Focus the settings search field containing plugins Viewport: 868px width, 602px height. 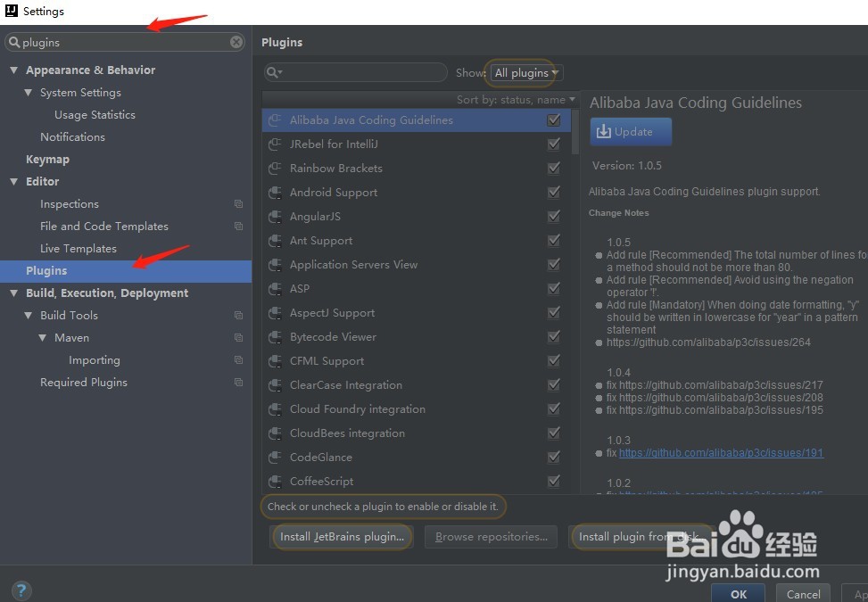(125, 42)
